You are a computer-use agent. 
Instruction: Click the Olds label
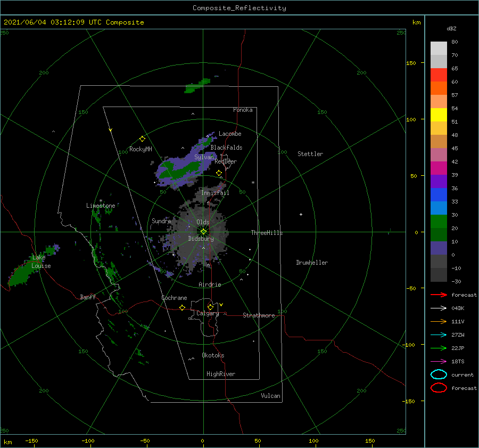pyautogui.click(x=203, y=222)
